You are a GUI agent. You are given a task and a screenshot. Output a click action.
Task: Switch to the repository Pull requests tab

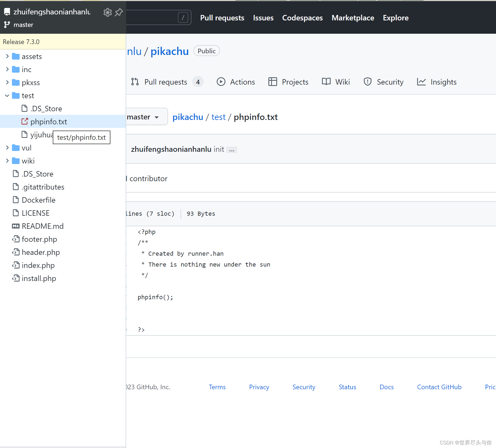coord(167,82)
